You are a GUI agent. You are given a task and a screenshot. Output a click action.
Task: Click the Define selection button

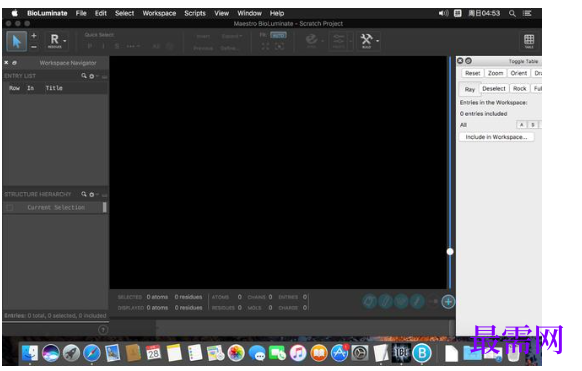[229, 48]
